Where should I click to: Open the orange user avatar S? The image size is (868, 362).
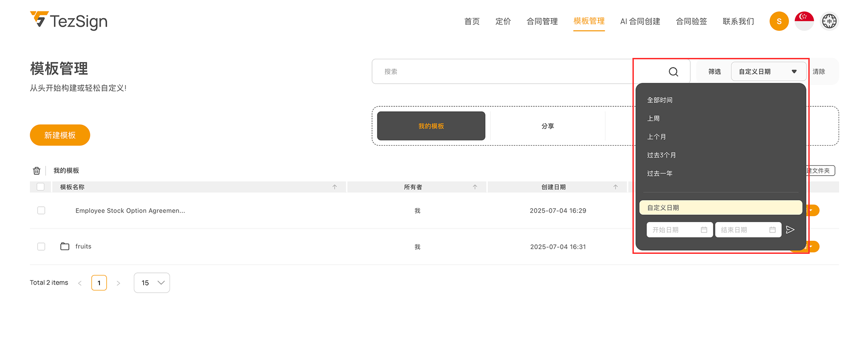[778, 21]
